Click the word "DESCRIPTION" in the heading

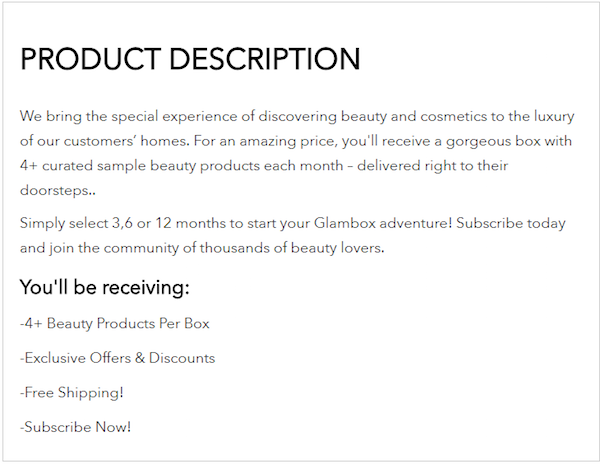point(264,59)
